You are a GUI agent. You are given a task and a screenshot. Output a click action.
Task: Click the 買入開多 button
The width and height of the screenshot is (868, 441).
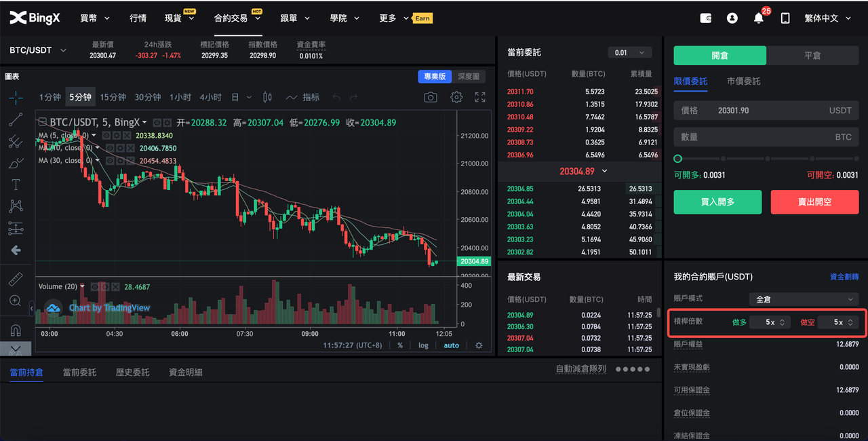pos(717,202)
